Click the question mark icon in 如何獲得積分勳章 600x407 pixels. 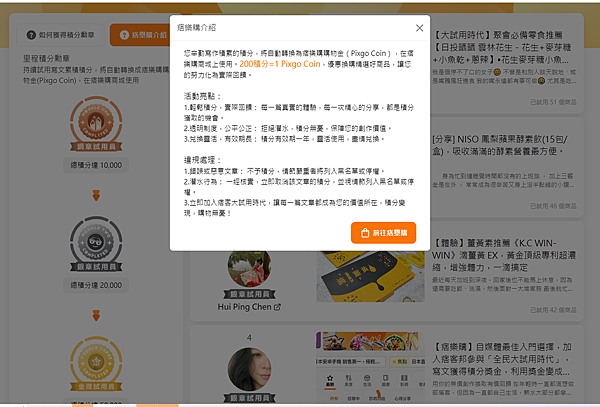click(31, 35)
